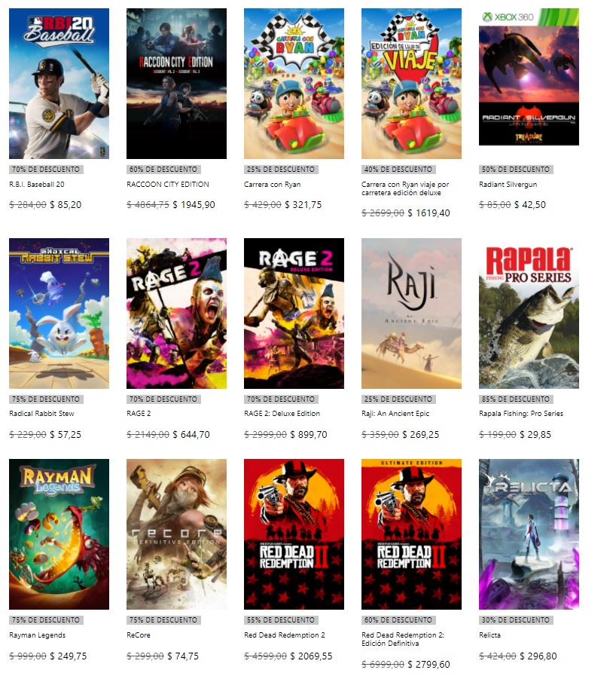Click the Ultimate Edition Red Dead Redemption cover
Image resolution: width=616 pixels, height=676 pixels.
411,534
